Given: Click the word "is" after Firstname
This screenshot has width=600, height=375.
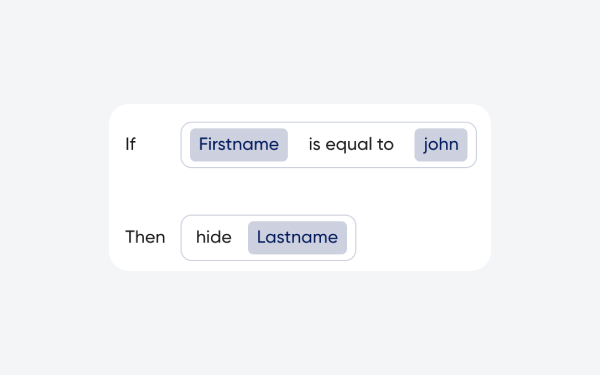Looking at the screenshot, I should click(x=315, y=144).
